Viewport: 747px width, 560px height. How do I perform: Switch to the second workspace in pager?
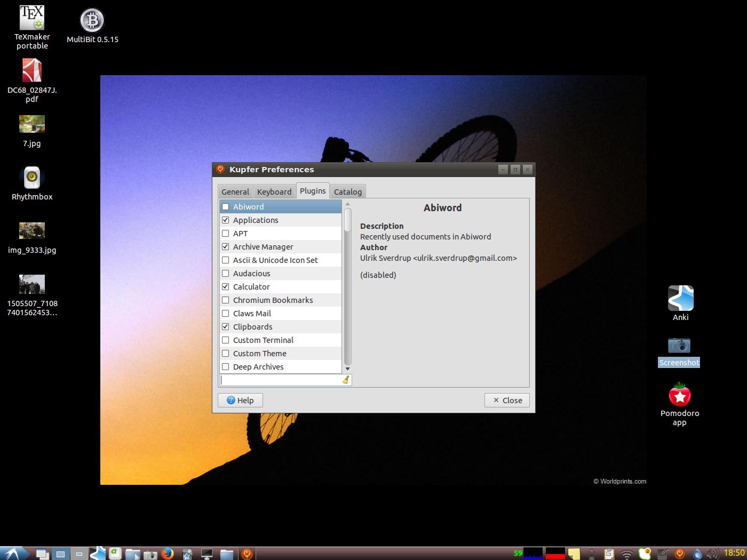[x=79, y=554]
